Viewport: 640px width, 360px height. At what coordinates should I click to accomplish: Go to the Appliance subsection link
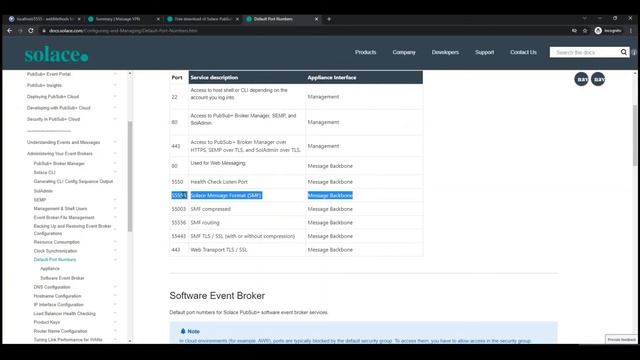click(x=50, y=269)
